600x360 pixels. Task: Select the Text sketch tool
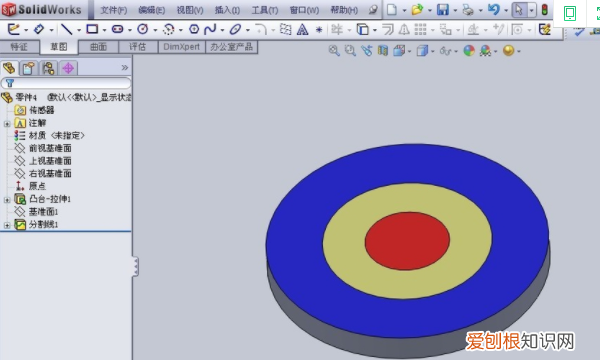click(302, 29)
